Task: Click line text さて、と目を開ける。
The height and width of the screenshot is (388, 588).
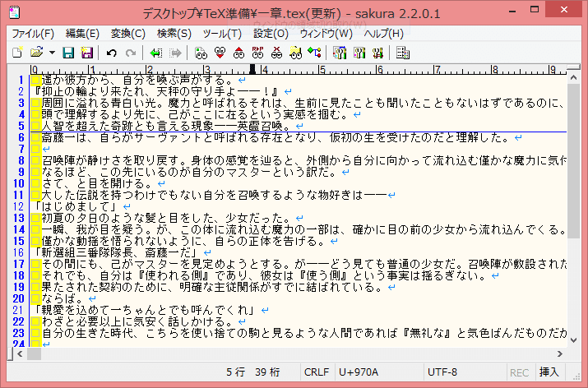Action: point(98,183)
